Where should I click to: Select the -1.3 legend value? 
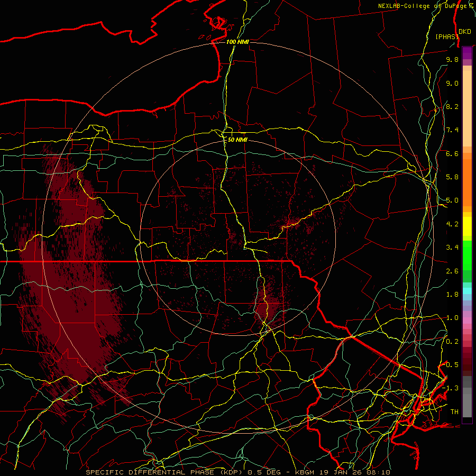pyautogui.click(x=451, y=388)
